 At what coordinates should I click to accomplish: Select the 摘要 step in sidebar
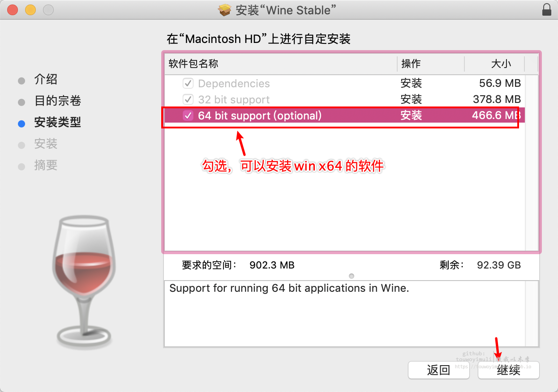pyautogui.click(x=46, y=166)
